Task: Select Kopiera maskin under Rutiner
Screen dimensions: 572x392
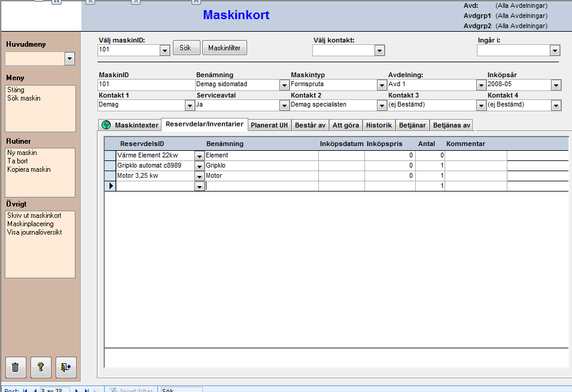Action: (29, 169)
